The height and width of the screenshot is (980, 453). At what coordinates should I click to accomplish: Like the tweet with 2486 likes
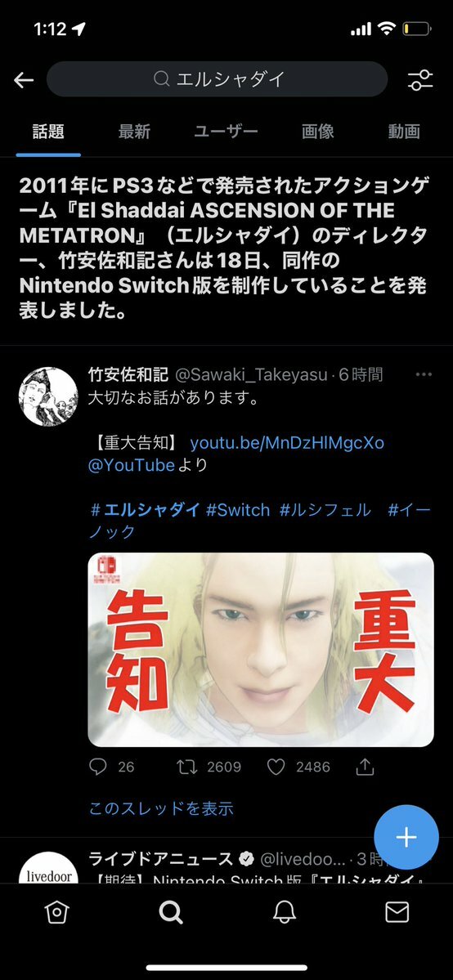(x=276, y=766)
